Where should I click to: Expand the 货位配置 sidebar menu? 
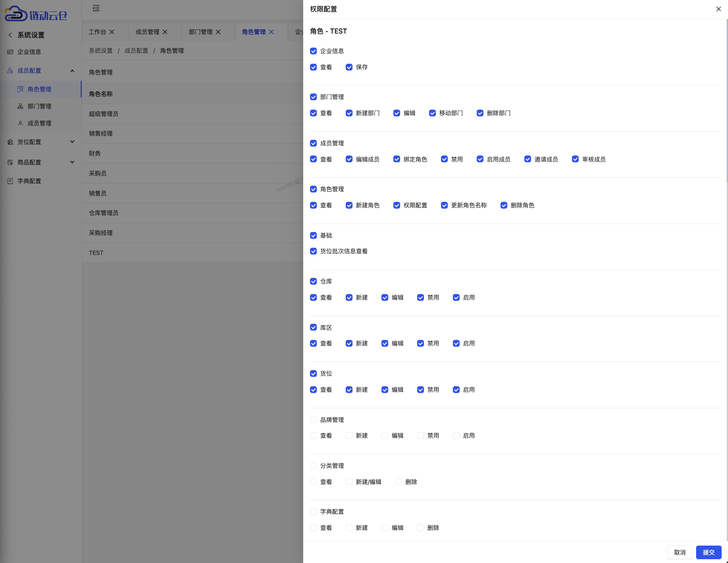[x=72, y=142]
